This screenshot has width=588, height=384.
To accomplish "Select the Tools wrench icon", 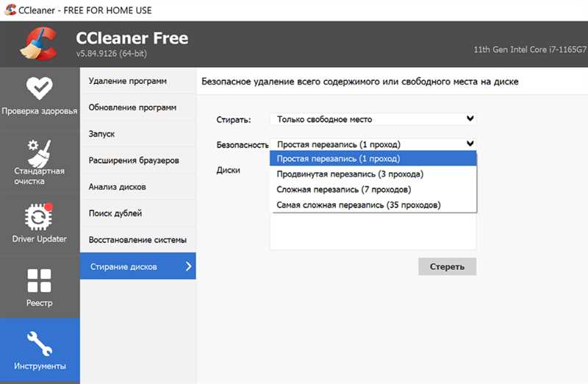I will 40,343.
